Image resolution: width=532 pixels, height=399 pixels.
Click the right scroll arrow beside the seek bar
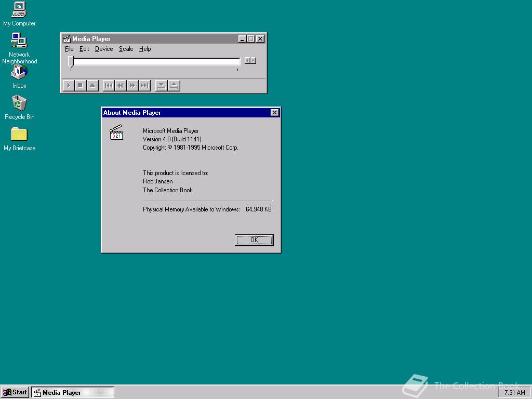[254, 60]
